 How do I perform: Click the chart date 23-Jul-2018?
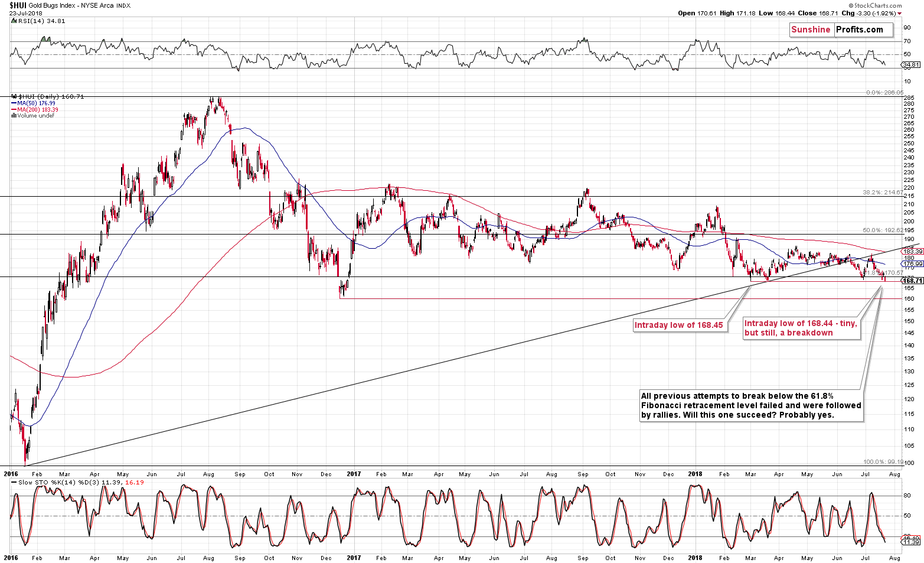tap(24, 13)
